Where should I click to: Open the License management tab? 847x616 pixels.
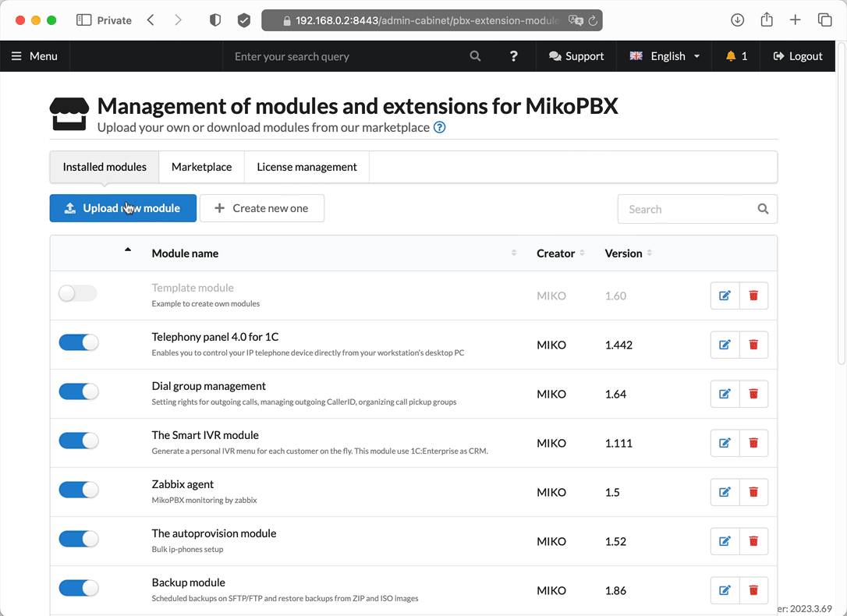coord(307,167)
